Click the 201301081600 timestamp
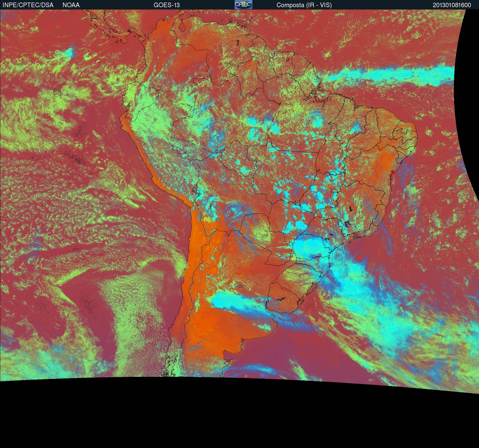This screenshot has width=479, height=448. coord(452,5)
